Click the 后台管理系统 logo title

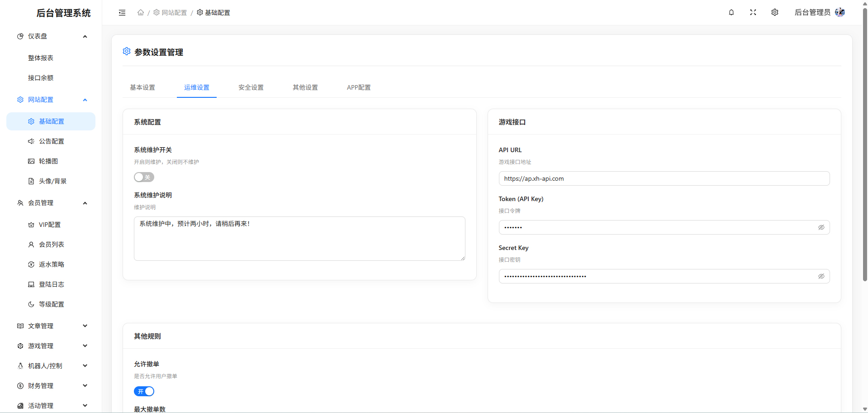point(64,13)
